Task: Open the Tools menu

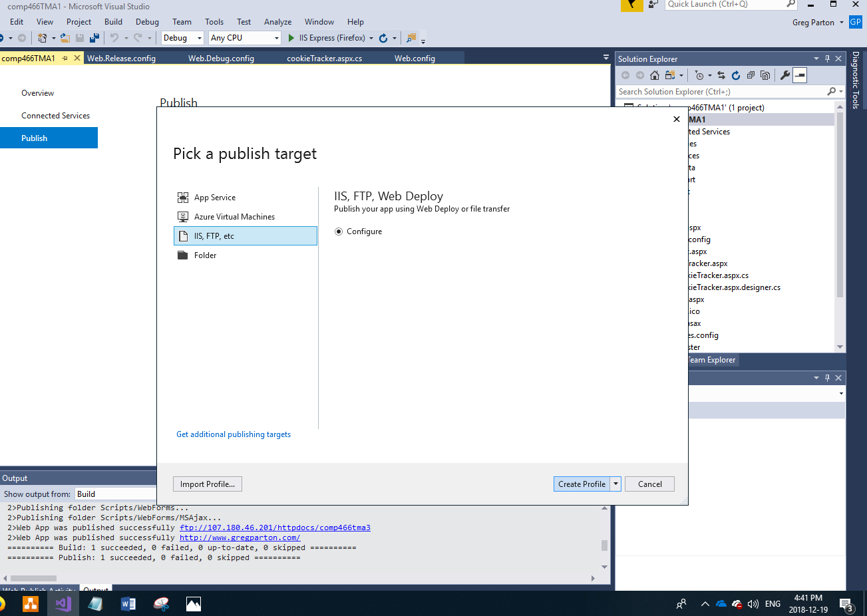Action: coord(214,22)
